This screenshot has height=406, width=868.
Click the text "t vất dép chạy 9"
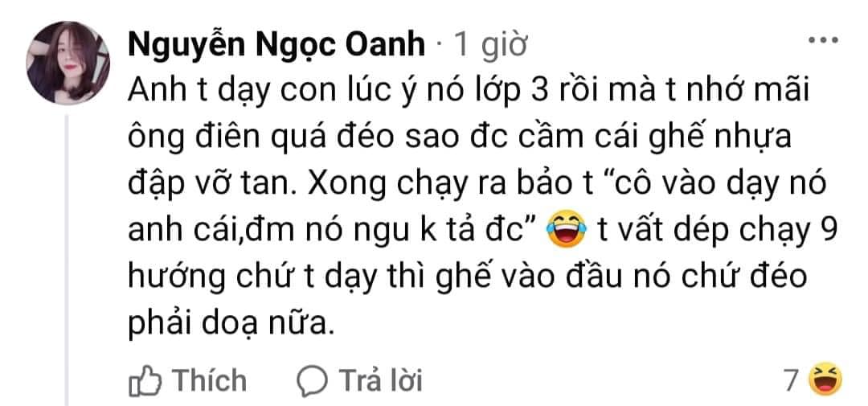click(x=719, y=232)
